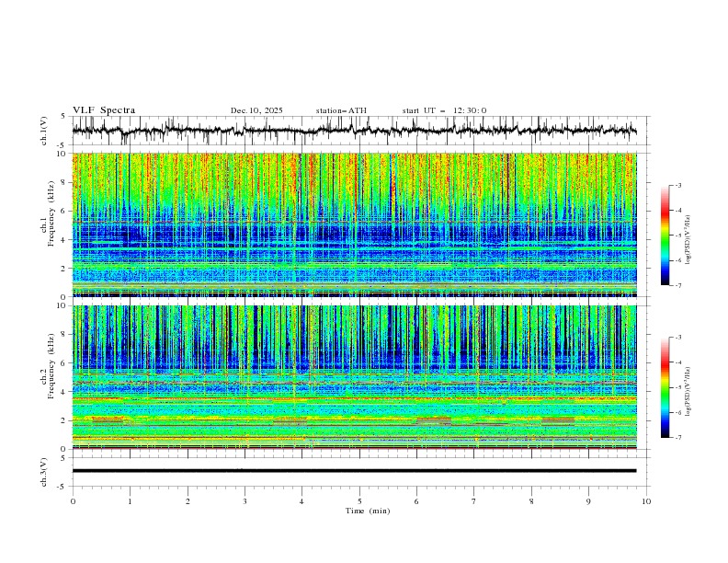Click the time axis end tick label "10"
728x563 pixels.
point(646,501)
